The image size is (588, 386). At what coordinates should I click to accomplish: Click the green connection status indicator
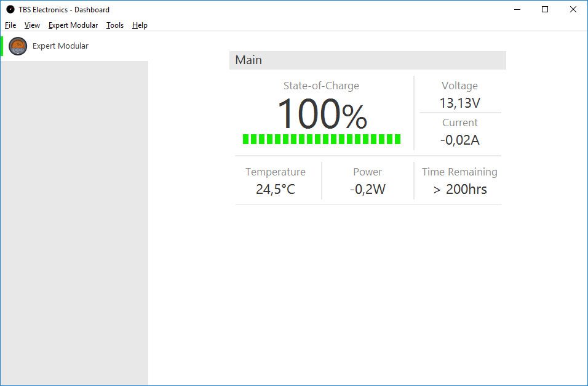coord(2,46)
